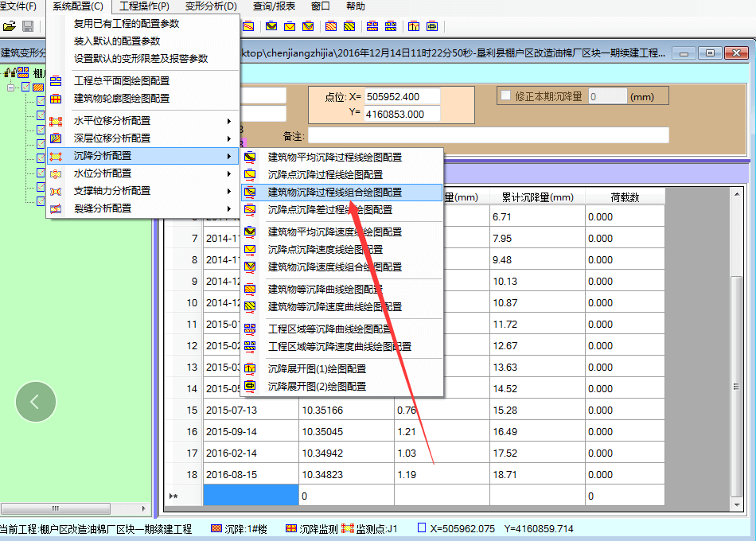This screenshot has height=541, width=756.
Task: Click the 沉降监测 icon in status bar
Action: [x=290, y=527]
